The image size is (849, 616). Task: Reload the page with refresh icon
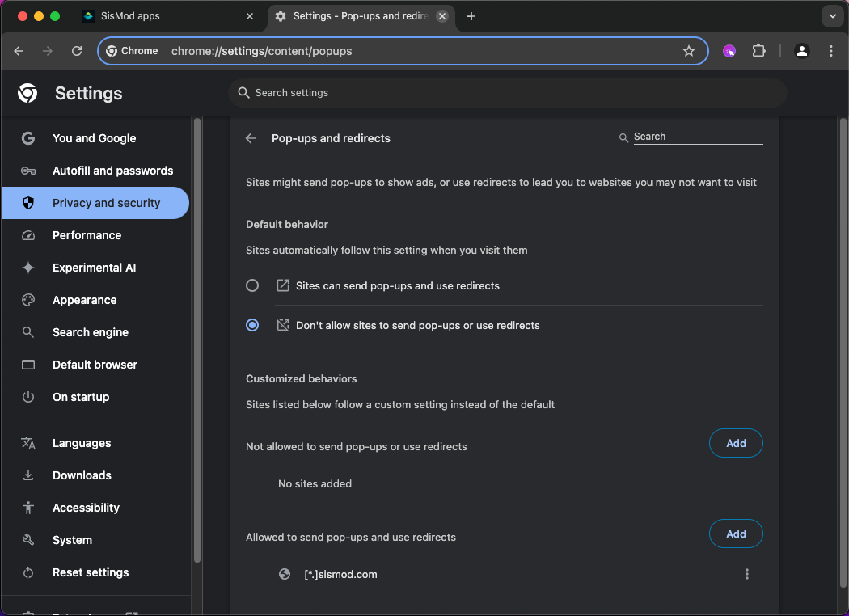pyautogui.click(x=77, y=51)
